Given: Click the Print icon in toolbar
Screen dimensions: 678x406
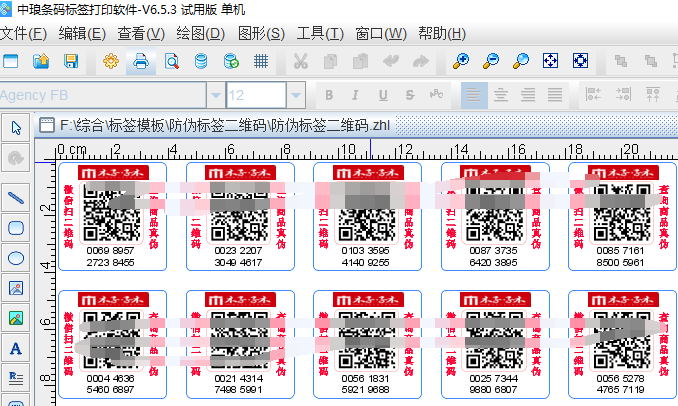Looking at the screenshot, I should tap(141, 61).
